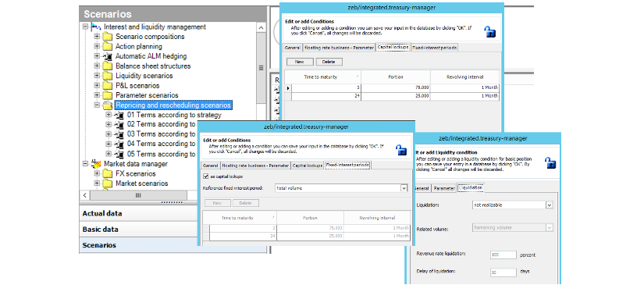The image size is (644, 285).
Task: Open the Parameter tab in Liquidity condition
Action: click(x=444, y=188)
